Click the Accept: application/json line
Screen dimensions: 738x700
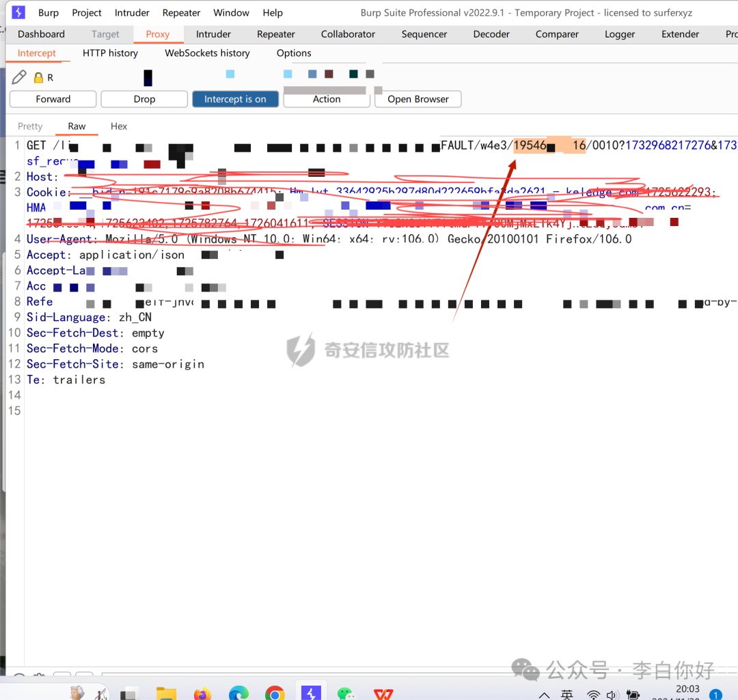coord(105,255)
